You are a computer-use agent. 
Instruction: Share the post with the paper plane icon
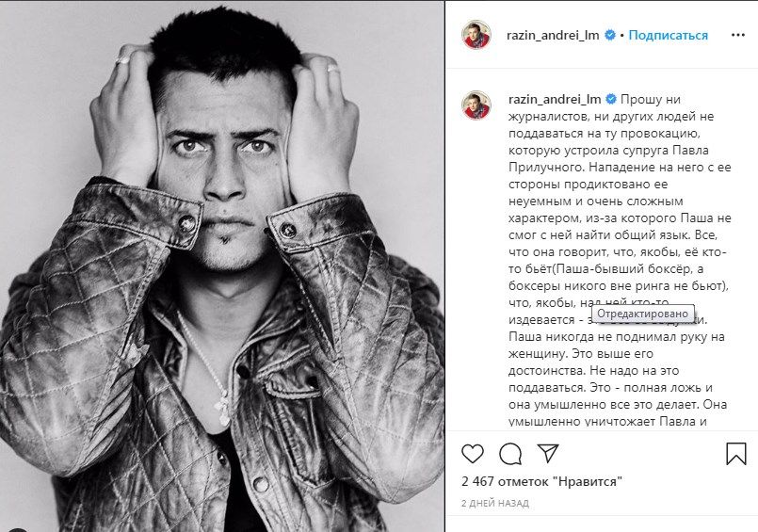pyautogui.click(x=548, y=453)
